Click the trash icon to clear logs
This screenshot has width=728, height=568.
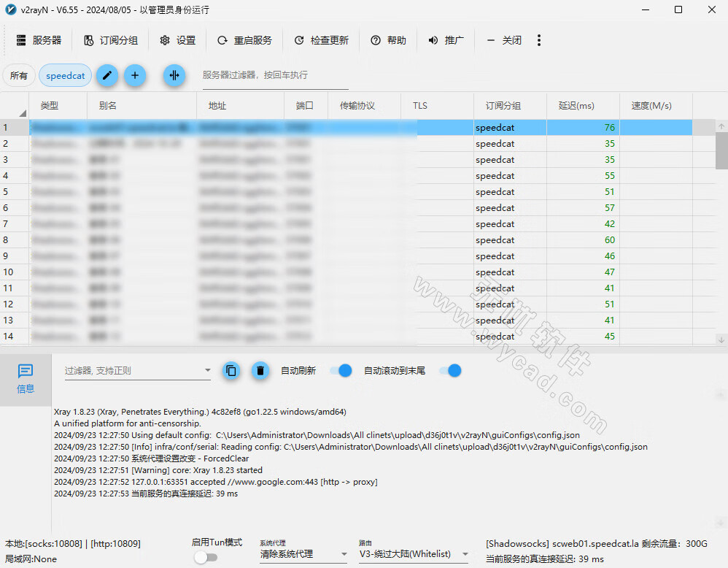(260, 370)
